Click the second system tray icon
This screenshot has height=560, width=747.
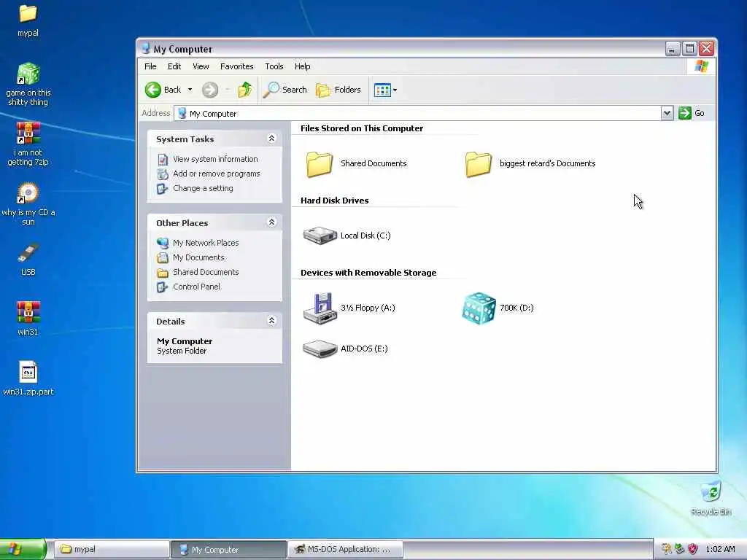point(679,549)
